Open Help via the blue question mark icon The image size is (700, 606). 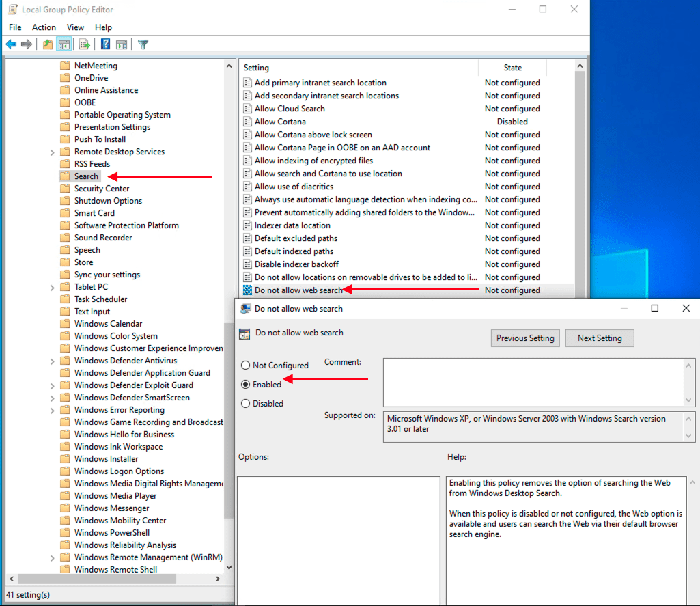coord(106,44)
